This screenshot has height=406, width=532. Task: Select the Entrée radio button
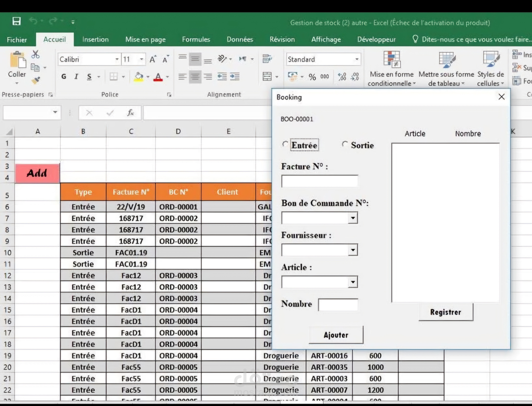point(285,144)
